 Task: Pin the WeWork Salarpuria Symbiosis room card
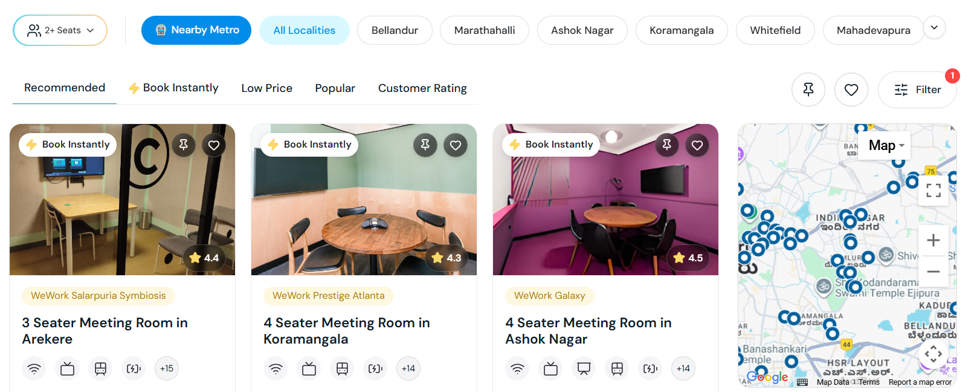click(184, 145)
